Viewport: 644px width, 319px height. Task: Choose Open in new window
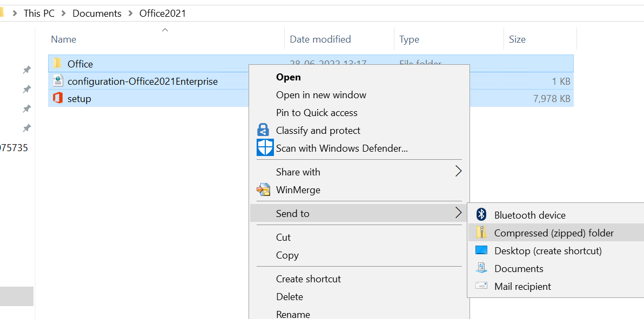tap(321, 95)
